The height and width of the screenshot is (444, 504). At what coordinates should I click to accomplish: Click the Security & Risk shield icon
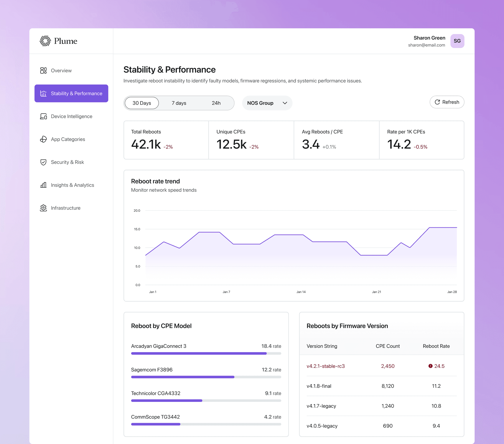pyautogui.click(x=43, y=162)
